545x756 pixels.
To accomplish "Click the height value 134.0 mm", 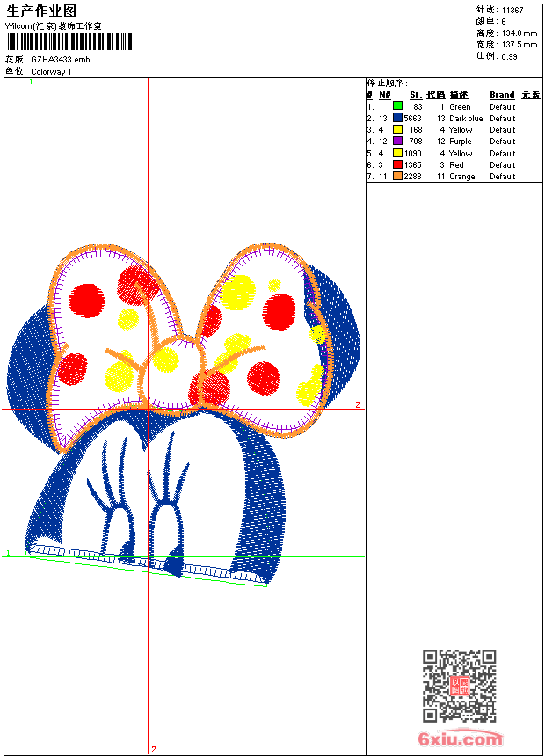I will pos(520,33).
